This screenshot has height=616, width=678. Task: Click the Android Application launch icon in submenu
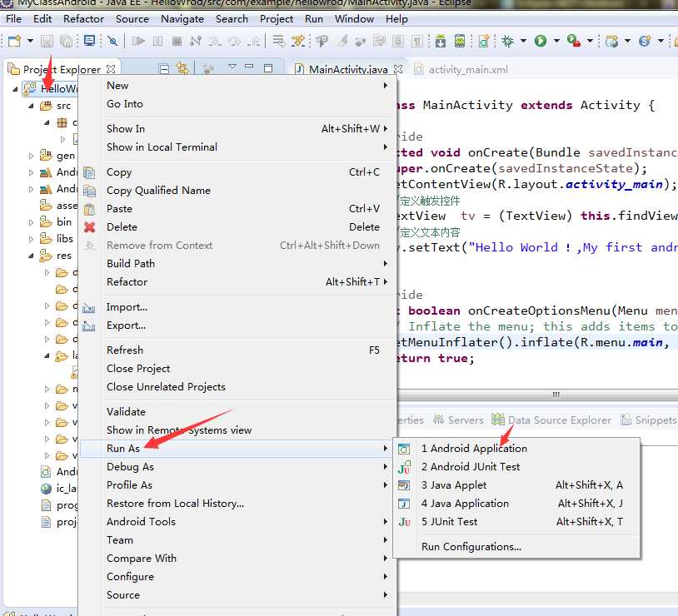tap(404, 449)
